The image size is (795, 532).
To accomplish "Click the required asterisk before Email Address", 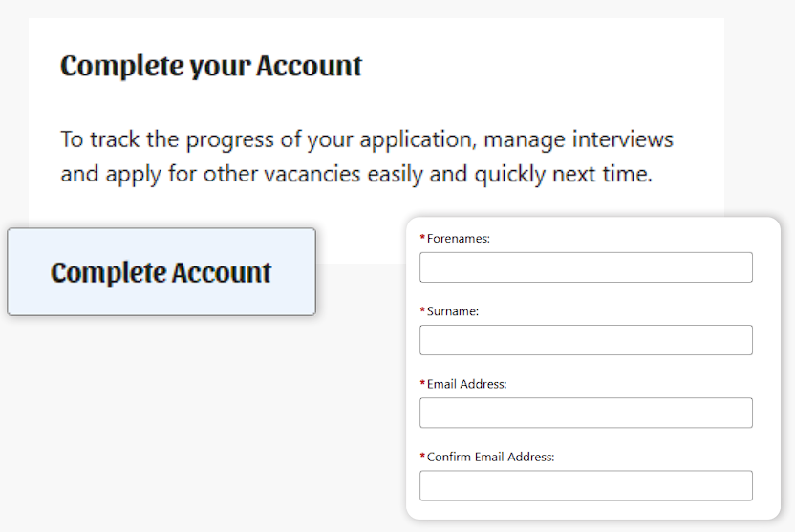I will tap(422, 383).
